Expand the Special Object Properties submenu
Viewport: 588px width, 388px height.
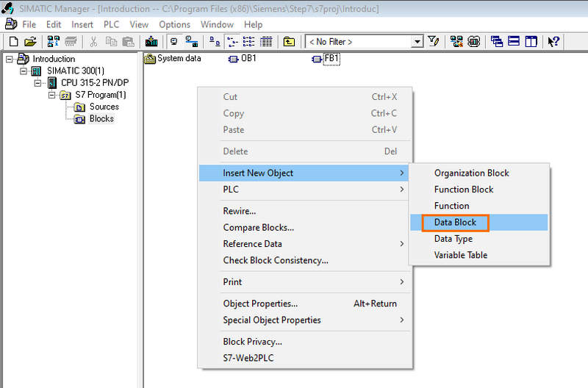304,320
